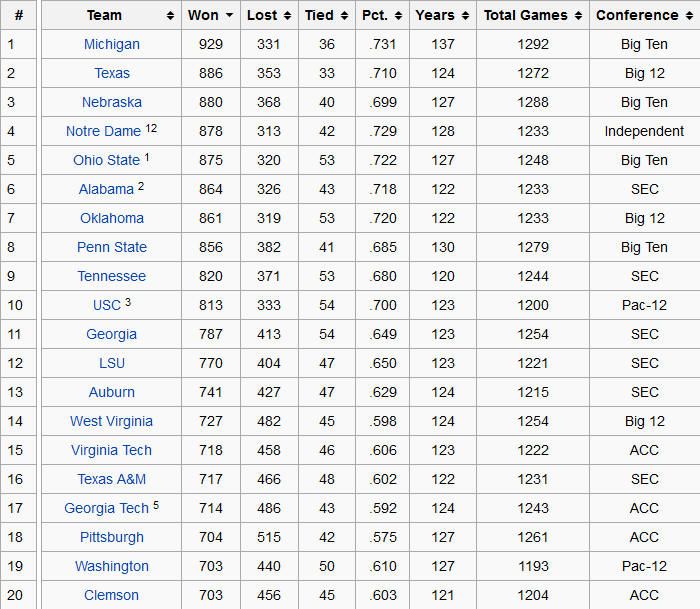Image resolution: width=700 pixels, height=609 pixels.
Task: Click footnote 2 next to Alabama
Action: (x=142, y=186)
